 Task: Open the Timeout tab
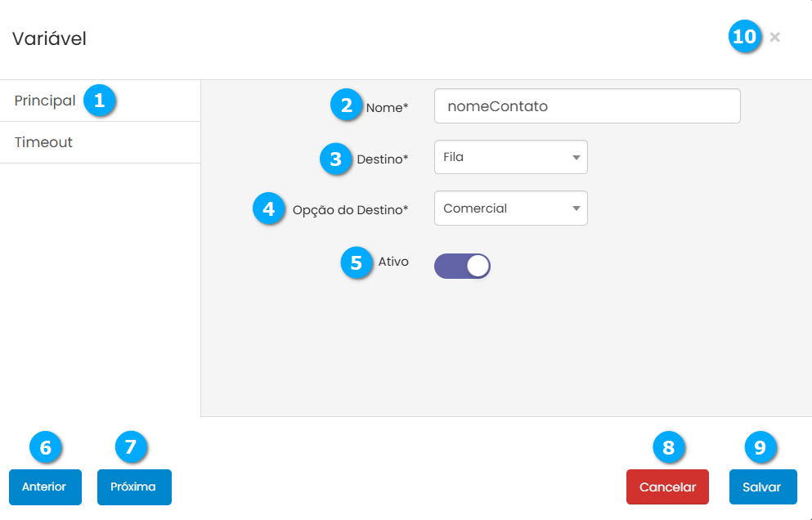point(44,142)
